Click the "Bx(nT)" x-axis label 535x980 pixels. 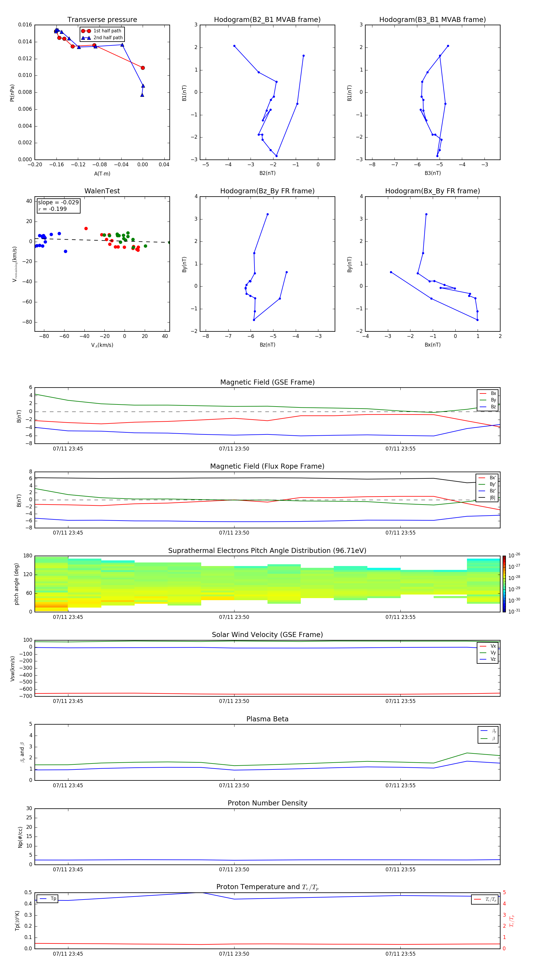[x=432, y=345]
